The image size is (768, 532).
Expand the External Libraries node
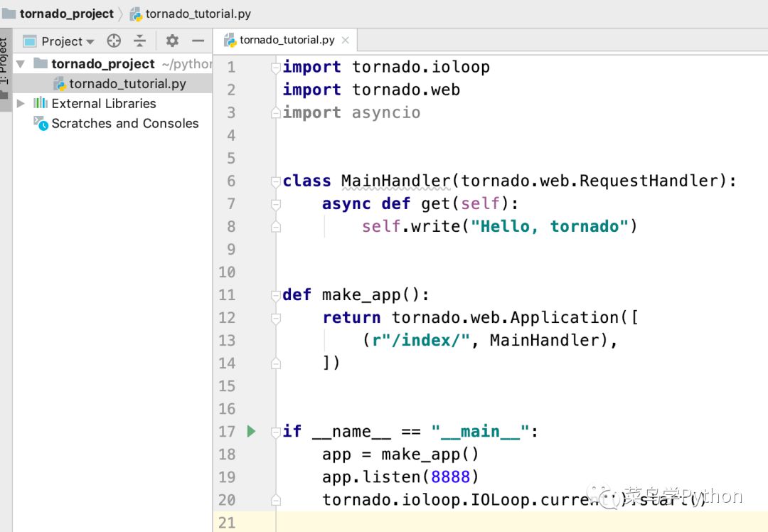tap(21, 103)
